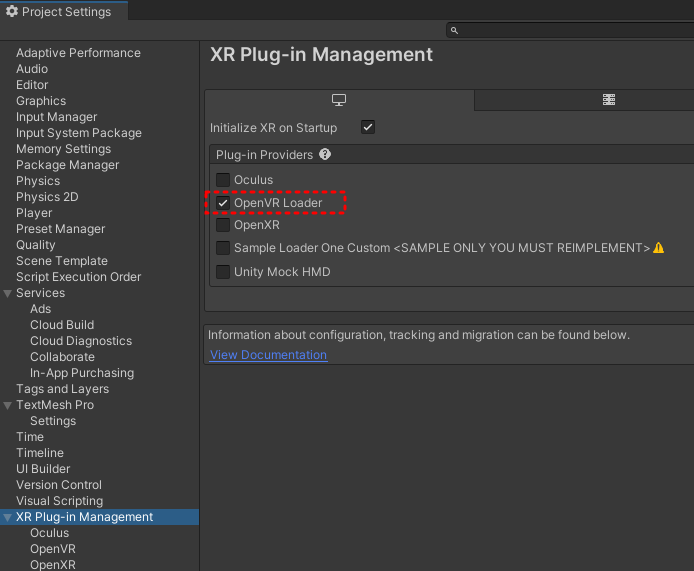The image size is (694, 571).
Task: Click the Plug-in Providers help icon
Action: pyautogui.click(x=325, y=154)
